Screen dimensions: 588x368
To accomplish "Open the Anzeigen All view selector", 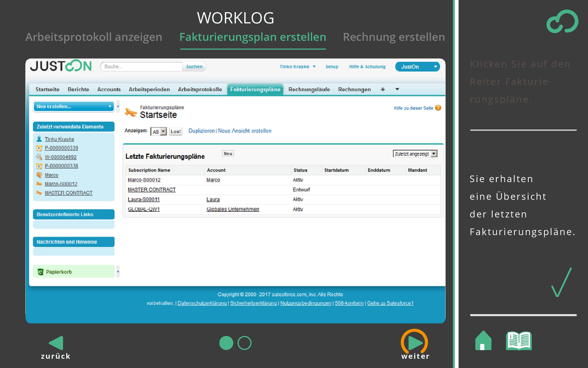I will pyautogui.click(x=159, y=132).
